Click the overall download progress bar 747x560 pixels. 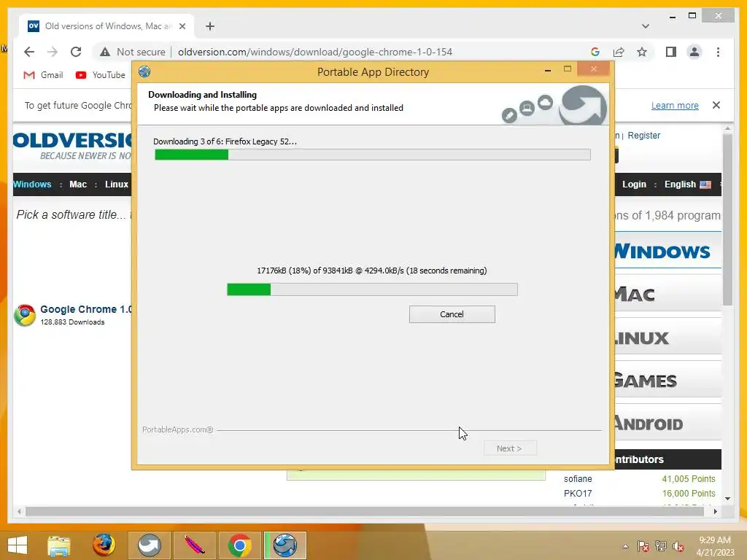pyautogui.click(x=373, y=155)
